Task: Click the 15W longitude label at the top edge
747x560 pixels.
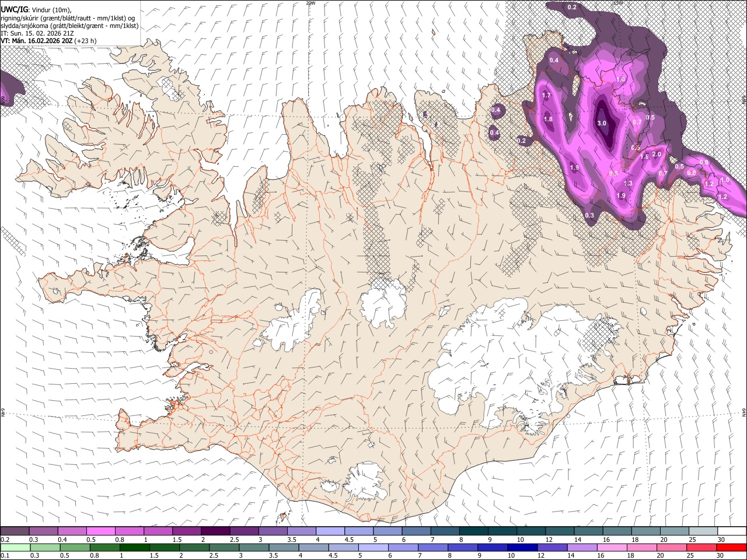Action: coord(618,3)
